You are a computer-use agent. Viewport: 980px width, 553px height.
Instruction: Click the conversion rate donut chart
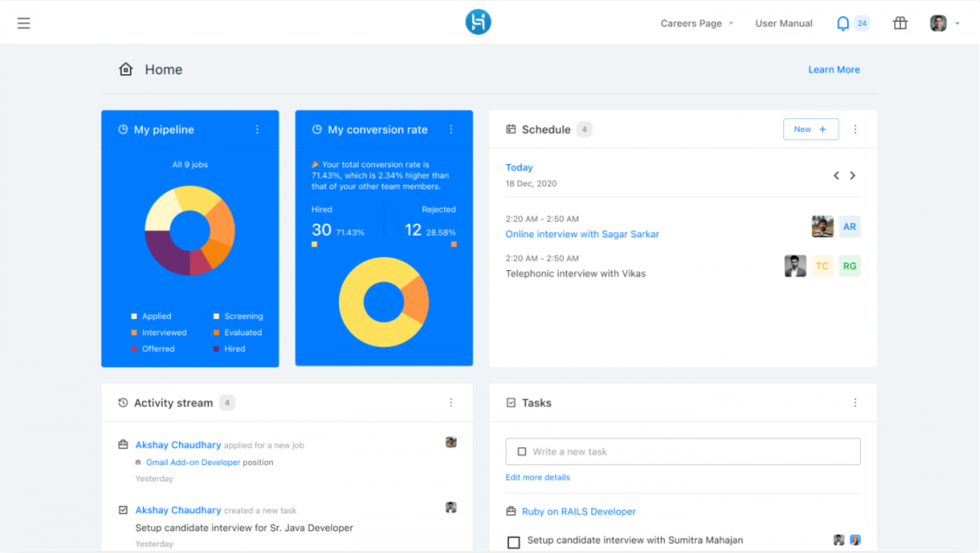[x=384, y=302]
